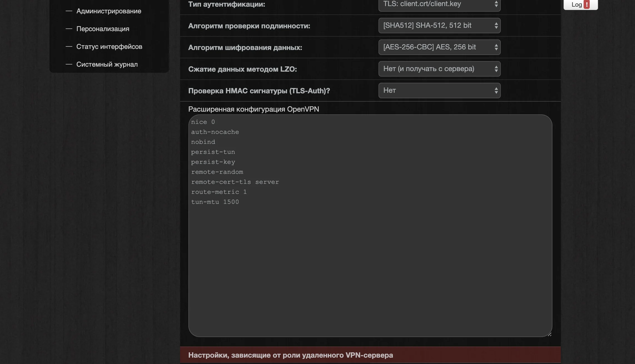
Task: Open the Log panel button
Action: [576, 4]
